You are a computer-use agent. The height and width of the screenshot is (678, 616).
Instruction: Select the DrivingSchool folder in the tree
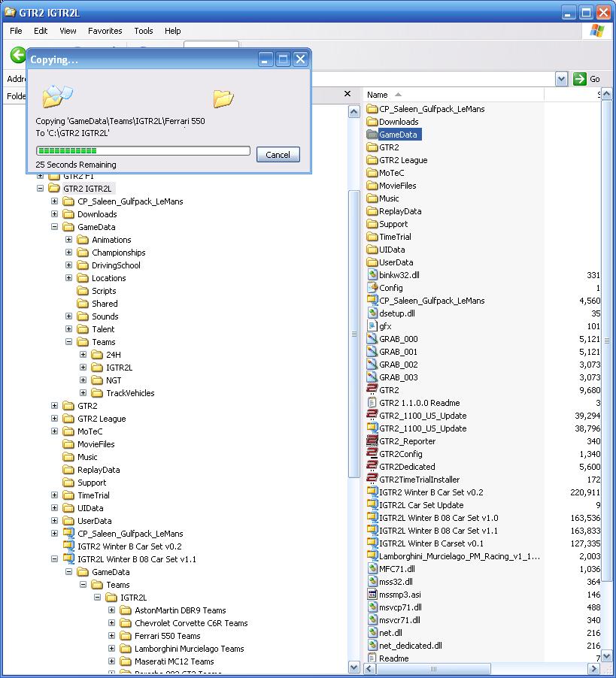116,265
